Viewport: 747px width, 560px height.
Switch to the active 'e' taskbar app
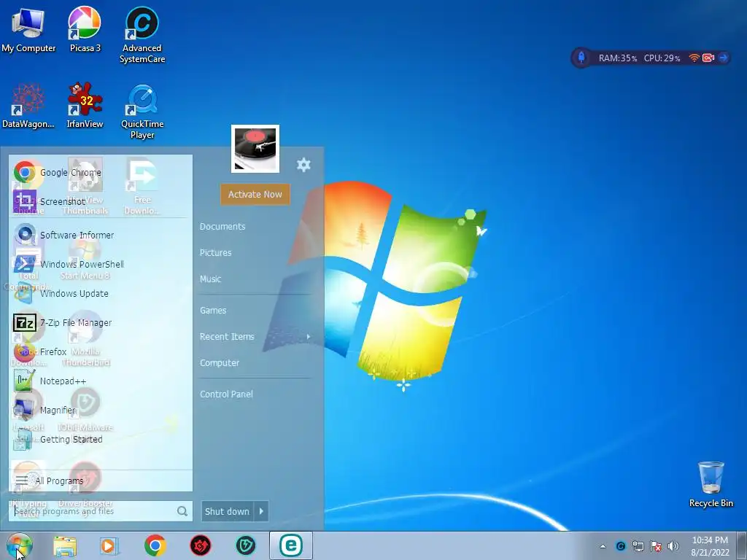coord(291,545)
